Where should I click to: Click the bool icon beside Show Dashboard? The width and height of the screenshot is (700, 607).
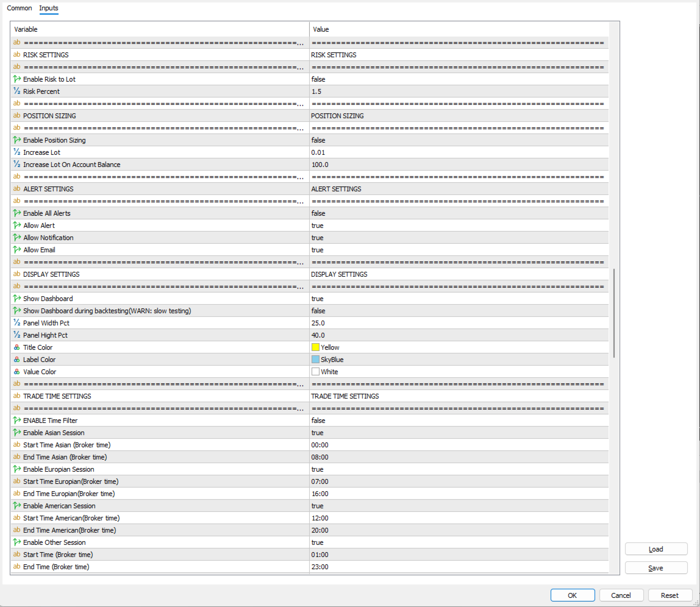click(x=17, y=299)
